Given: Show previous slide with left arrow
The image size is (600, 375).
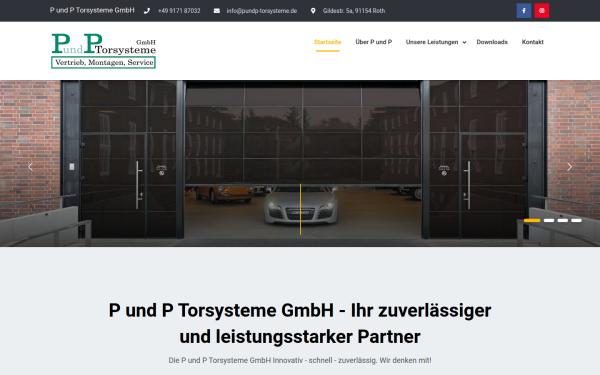Looking at the screenshot, I should tap(30, 167).
